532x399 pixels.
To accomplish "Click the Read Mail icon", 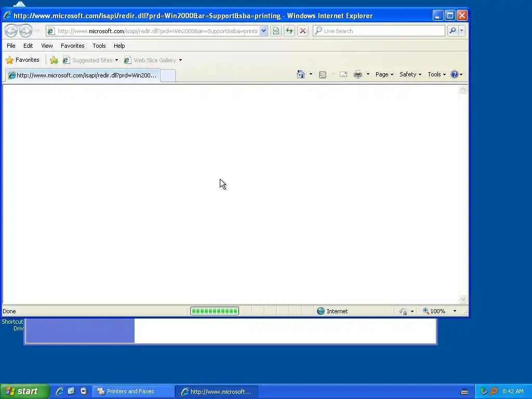I will click(x=343, y=74).
